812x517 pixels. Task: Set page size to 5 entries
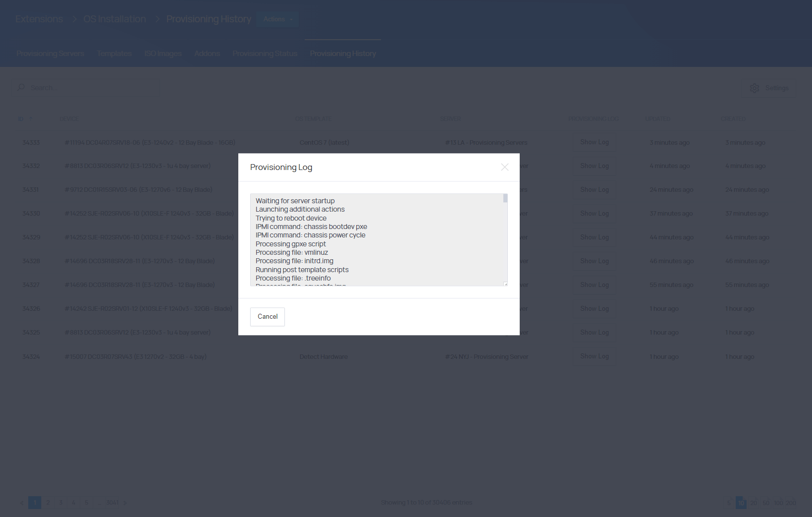[728, 503]
